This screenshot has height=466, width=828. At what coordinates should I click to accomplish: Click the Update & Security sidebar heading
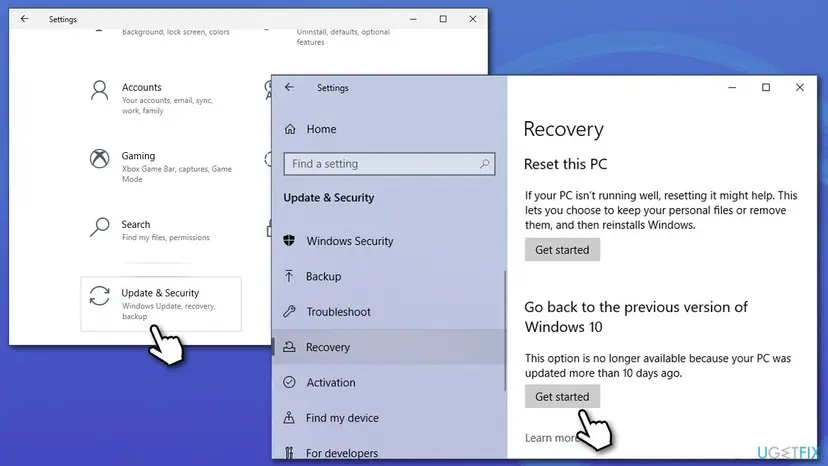pos(328,198)
